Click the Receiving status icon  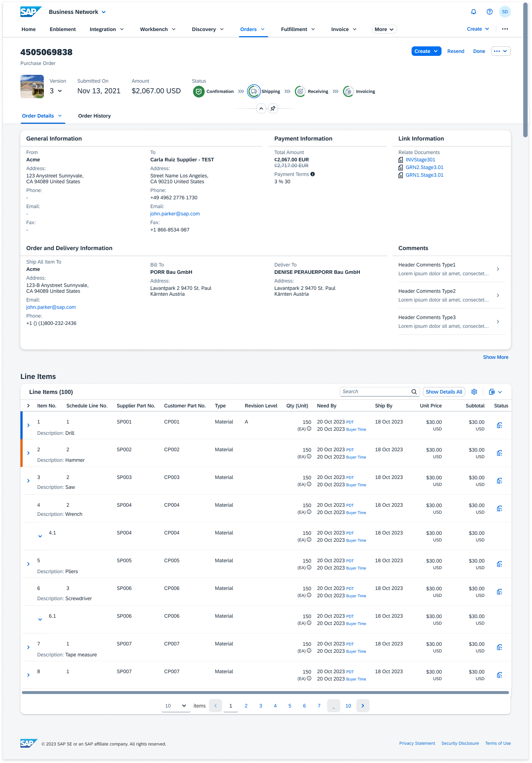[300, 92]
